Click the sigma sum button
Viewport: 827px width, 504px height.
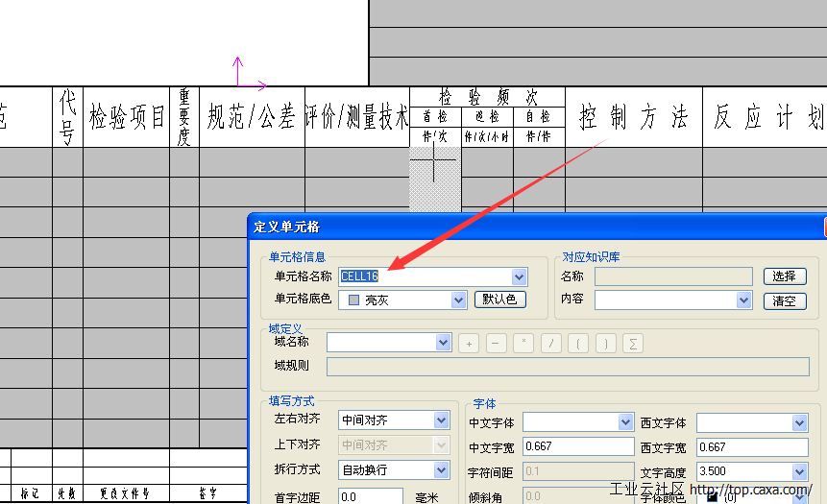[x=633, y=344]
